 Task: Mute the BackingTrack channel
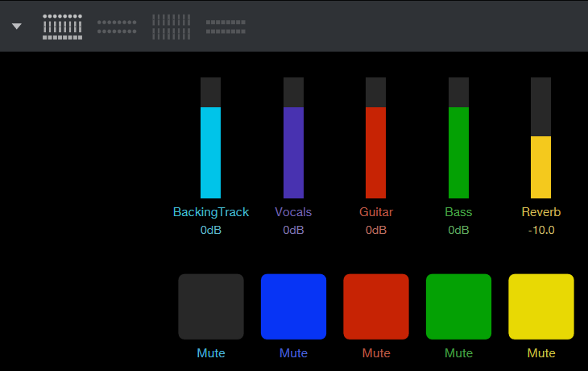211,306
